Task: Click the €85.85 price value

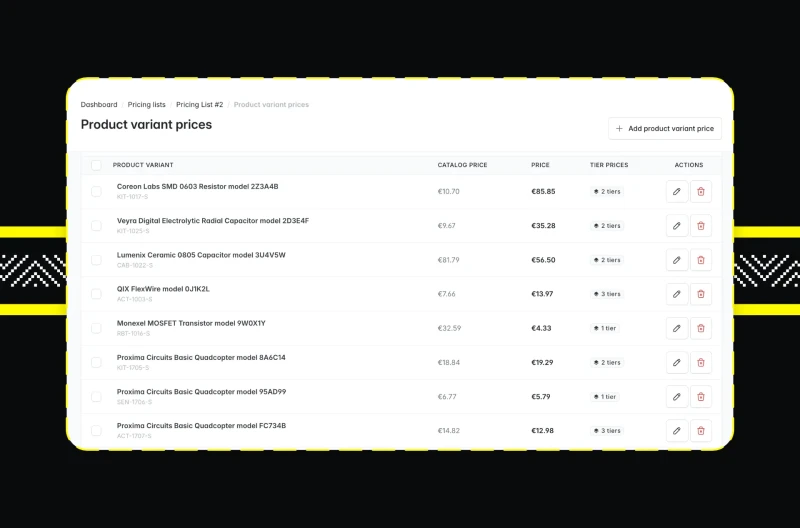Action: pyautogui.click(x=543, y=191)
